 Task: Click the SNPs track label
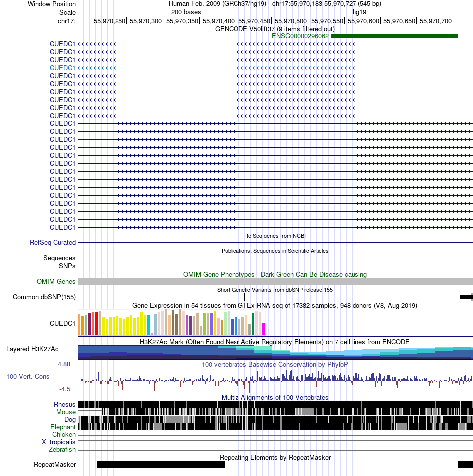[67, 266]
